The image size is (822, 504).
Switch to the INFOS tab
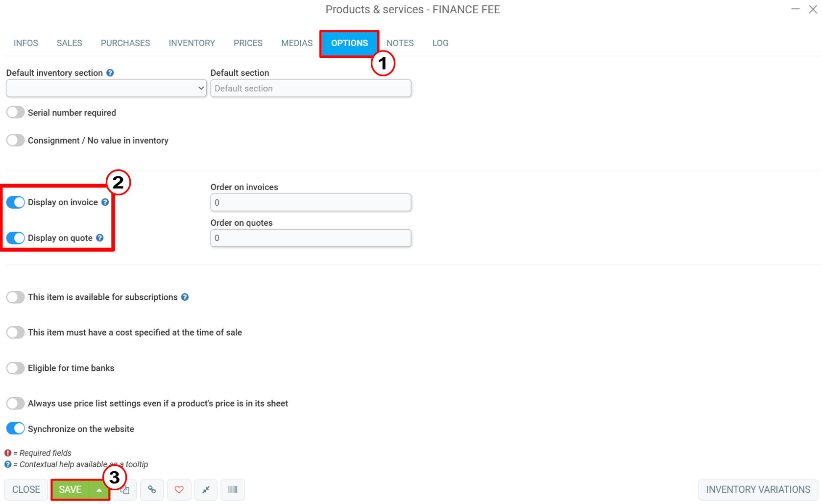point(26,43)
